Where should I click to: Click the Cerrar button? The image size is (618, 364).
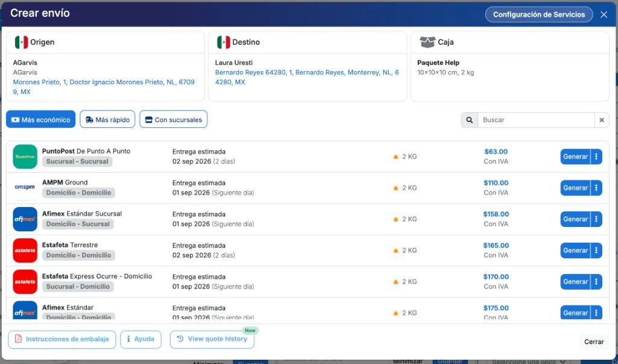(594, 342)
